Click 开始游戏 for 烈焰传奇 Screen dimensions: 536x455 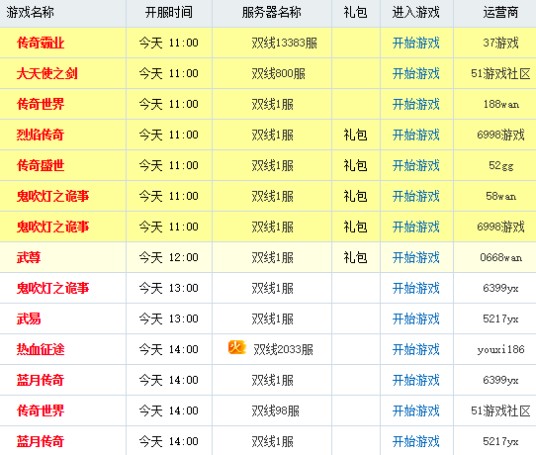(x=416, y=135)
